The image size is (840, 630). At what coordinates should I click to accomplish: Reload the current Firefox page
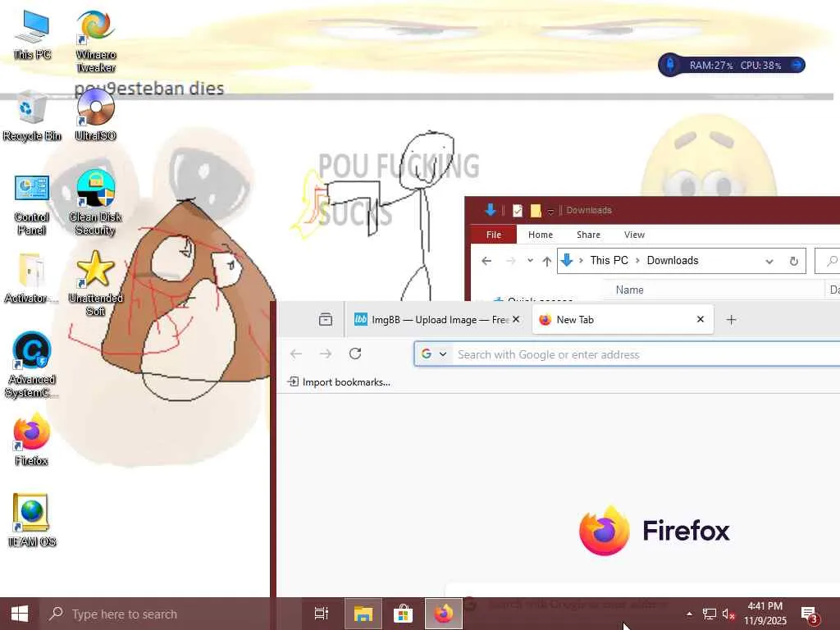pyautogui.click(x=355, y=354)
